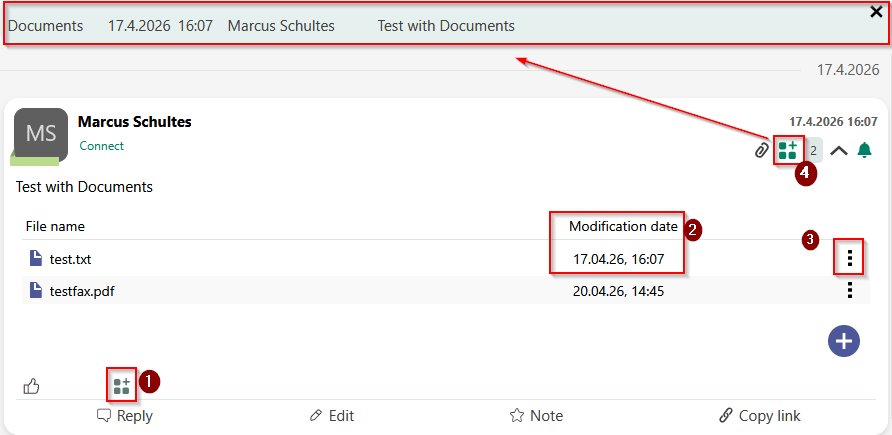
Task: Add a Note to the post
Action: [536, 416]
